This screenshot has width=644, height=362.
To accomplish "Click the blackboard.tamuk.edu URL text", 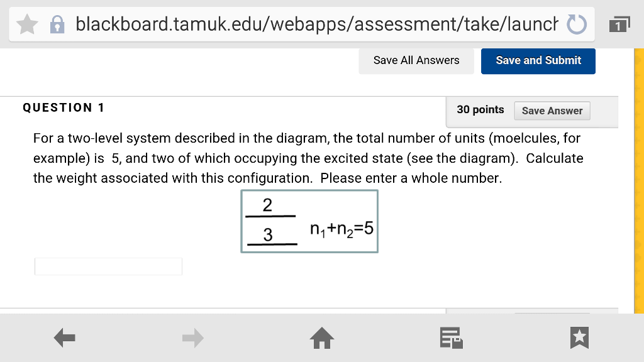I will pyautogui.click(x=317, y=25).
